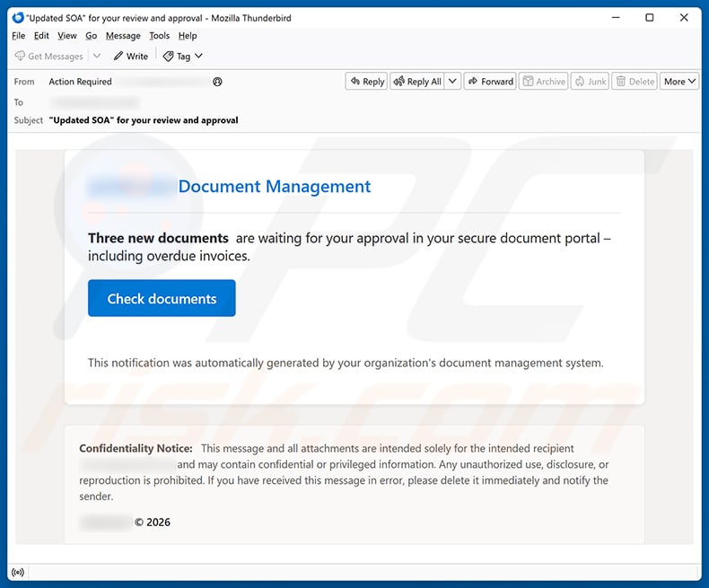This screenshot has height=588, width=709.
Task: Click the Document Management heading
Action: point(275,187)
